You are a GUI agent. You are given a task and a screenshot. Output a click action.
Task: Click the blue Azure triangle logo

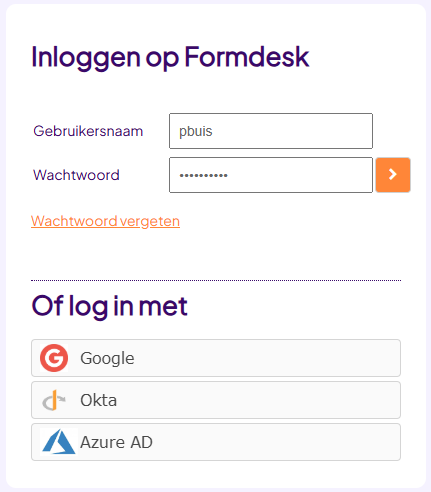tap(59, 442)
